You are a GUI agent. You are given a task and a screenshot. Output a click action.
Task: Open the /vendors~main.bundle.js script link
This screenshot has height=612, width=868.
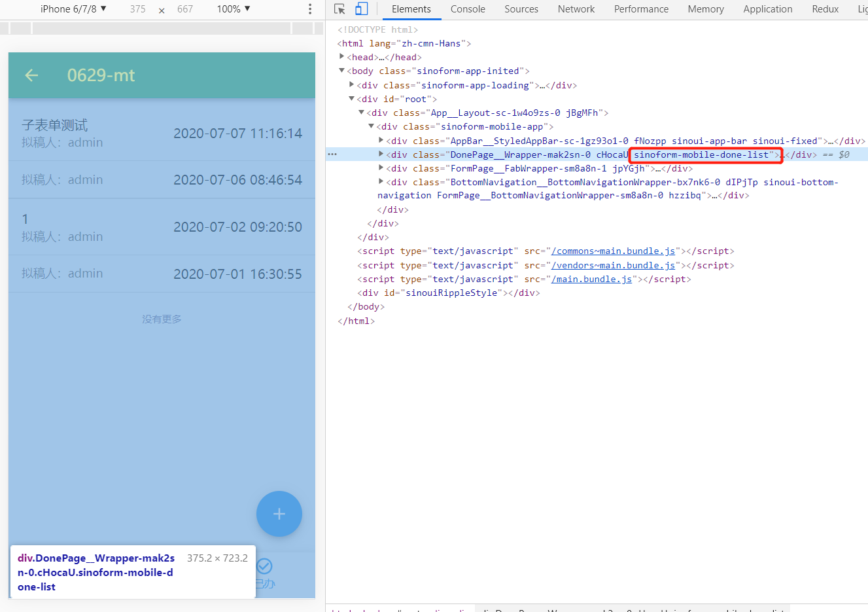[613, 265]
